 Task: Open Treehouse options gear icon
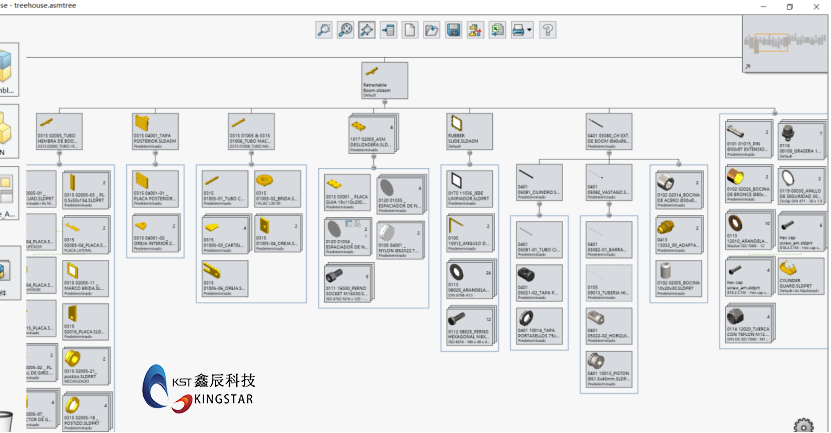pos(803,425)
